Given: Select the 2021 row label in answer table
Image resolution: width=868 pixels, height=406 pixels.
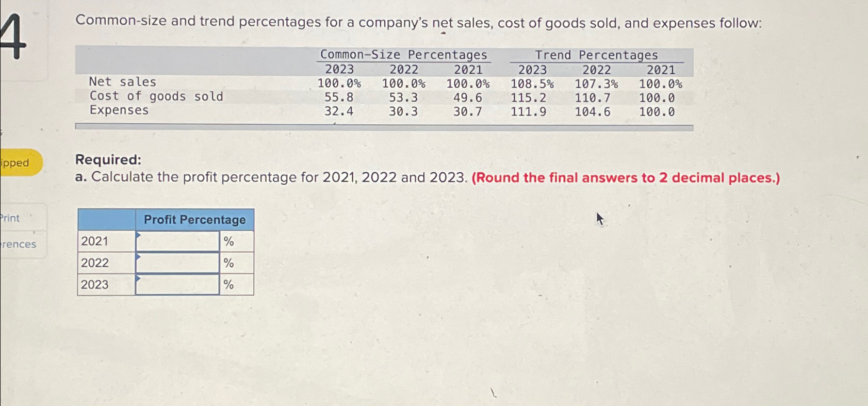Looking at the screenshot, I should [x=94, y=240].
